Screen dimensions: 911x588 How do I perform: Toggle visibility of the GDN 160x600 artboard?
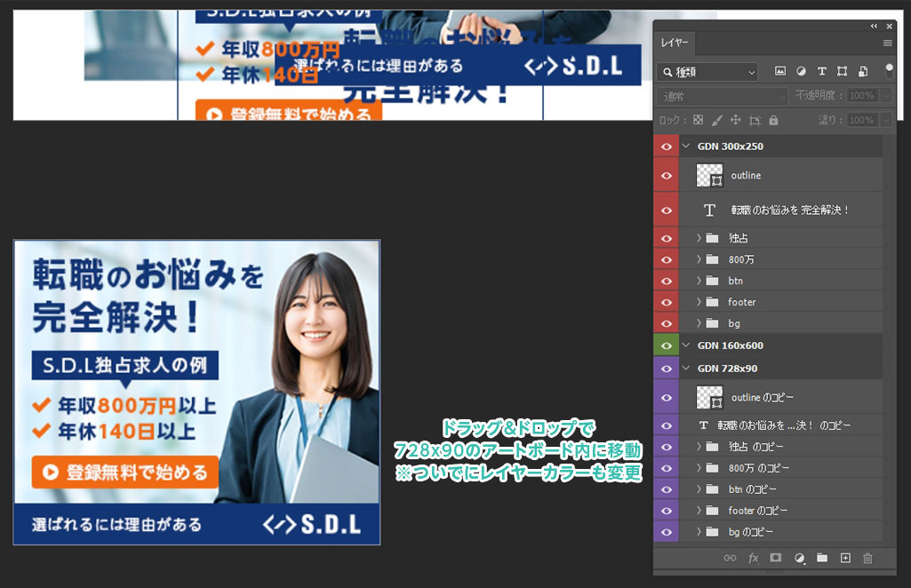pyautogui.click(x=666, y=346)
